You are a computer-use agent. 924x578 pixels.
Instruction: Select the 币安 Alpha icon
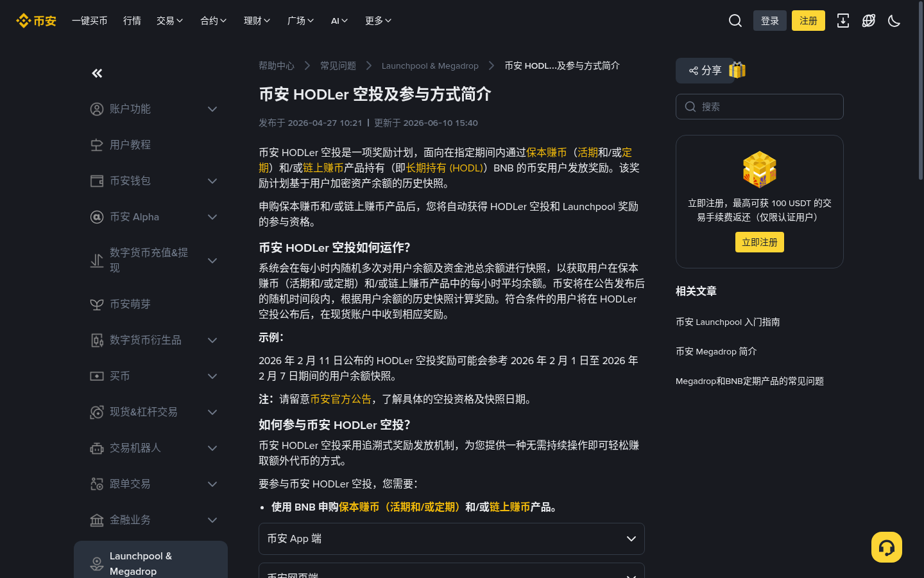click(x=97, y=217)
